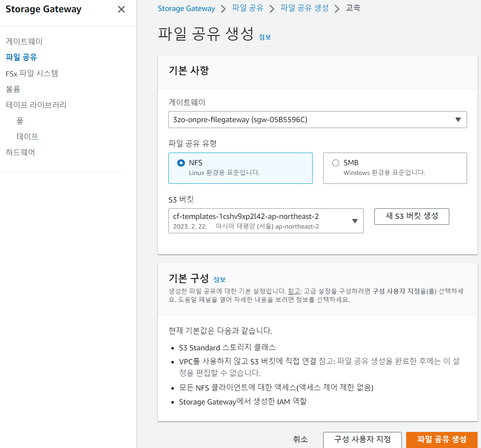Click the Storage Gateway sidebar heading
Image resolution: width=481 pixels, height=448 pixels.
tap(44, 9)
